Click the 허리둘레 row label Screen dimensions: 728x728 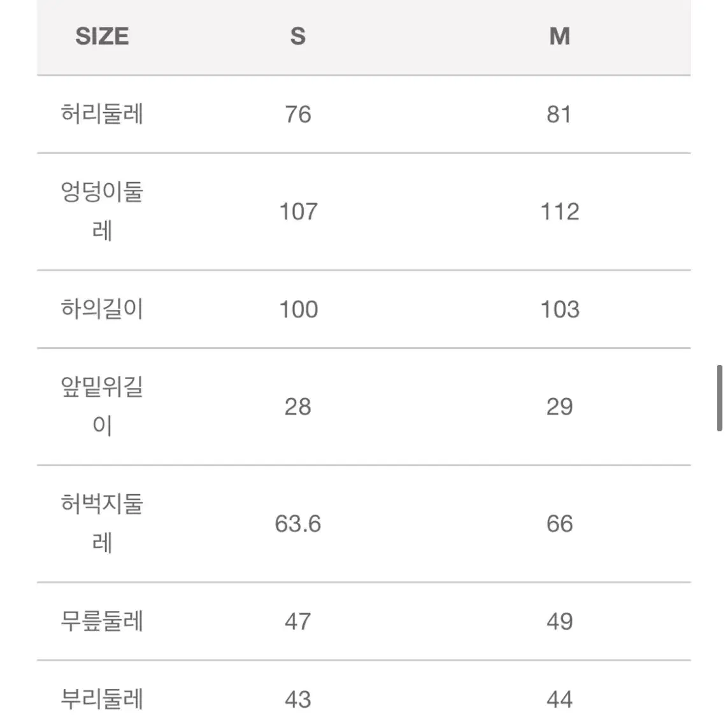tap(102, 114)
